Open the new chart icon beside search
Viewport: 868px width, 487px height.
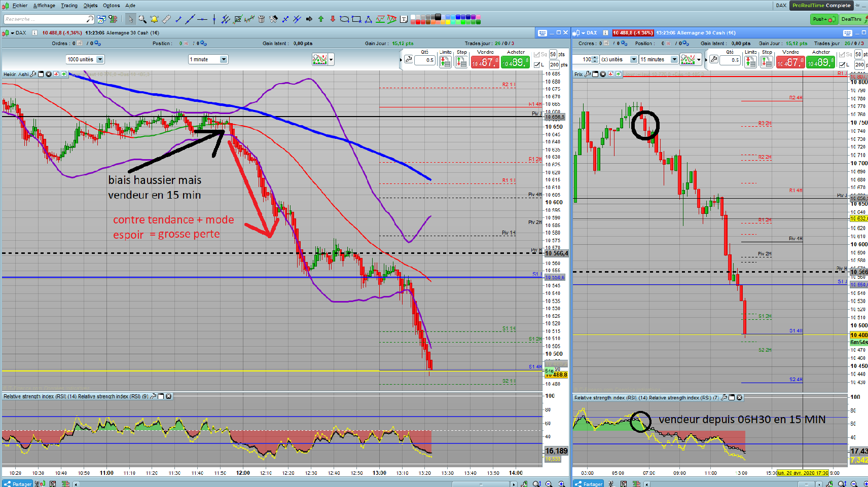101,19
